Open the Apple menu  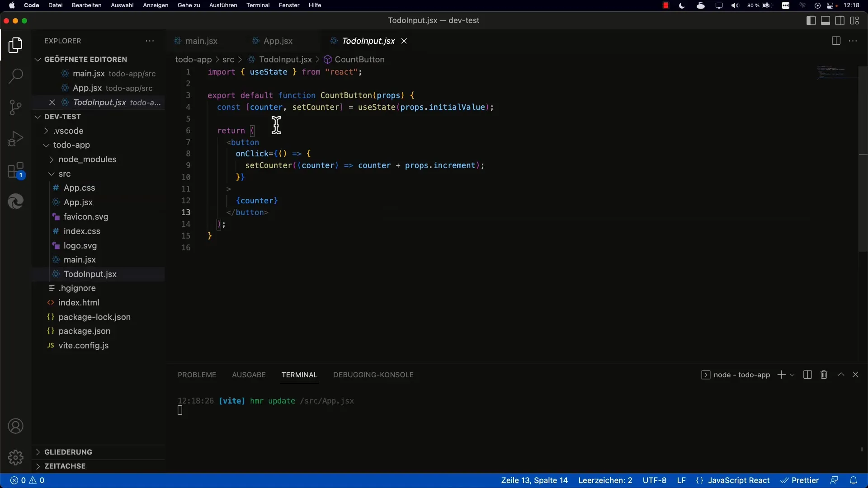tap(12, 5)
